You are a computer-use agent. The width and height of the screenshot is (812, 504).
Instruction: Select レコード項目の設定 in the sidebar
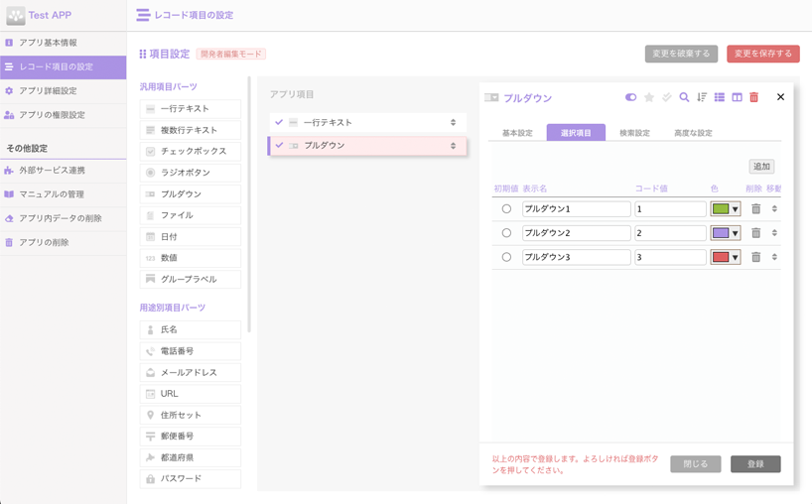64,66
